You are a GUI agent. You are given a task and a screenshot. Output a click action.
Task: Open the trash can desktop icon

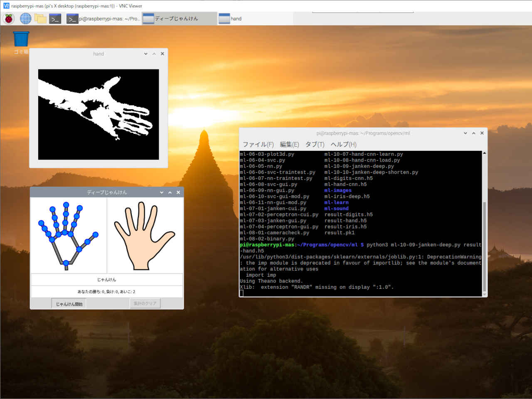pyautogui.click(x=21, y=39)
